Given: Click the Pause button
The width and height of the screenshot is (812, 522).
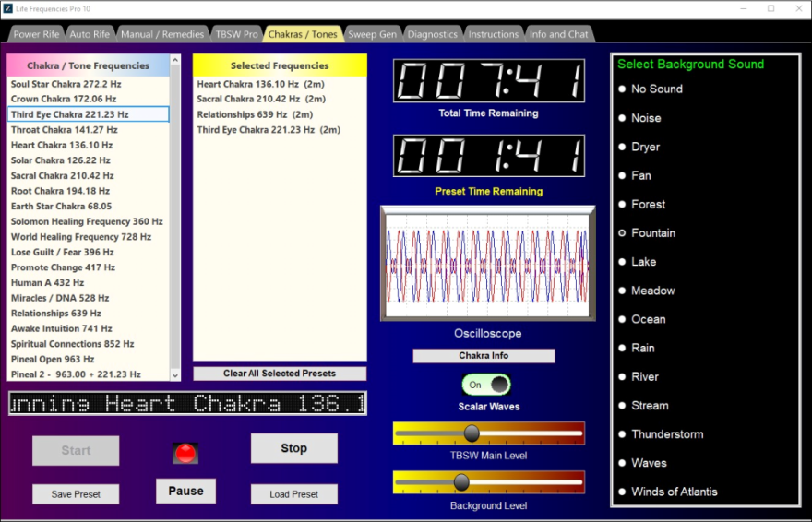Looking at the screenshot, I should pyautogui.click(x=185, y=491).
